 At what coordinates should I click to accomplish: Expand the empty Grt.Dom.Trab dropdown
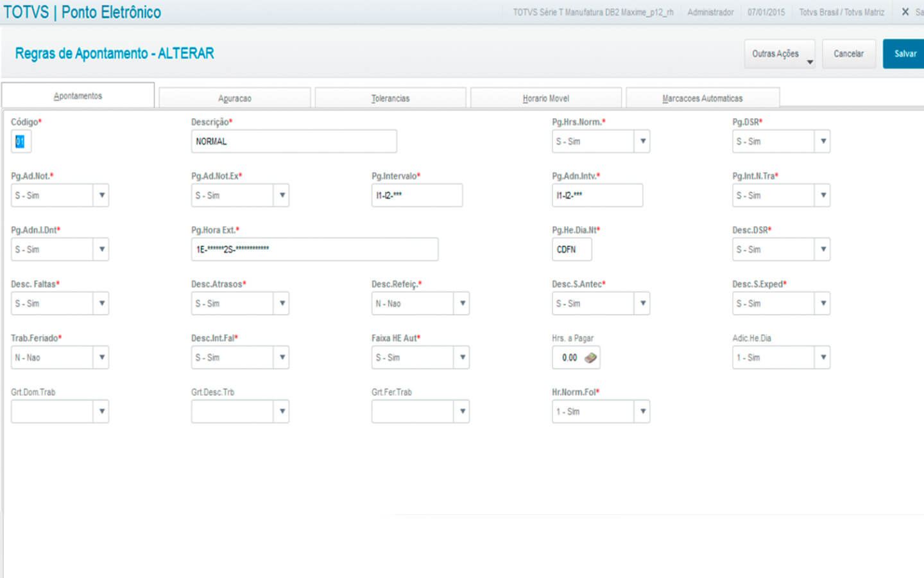(101, 412)
